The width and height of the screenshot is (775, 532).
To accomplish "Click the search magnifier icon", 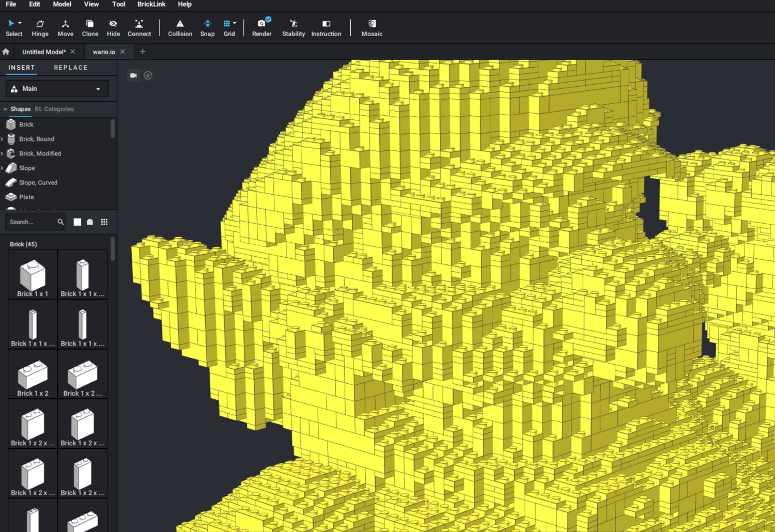I will coord(60,222).
